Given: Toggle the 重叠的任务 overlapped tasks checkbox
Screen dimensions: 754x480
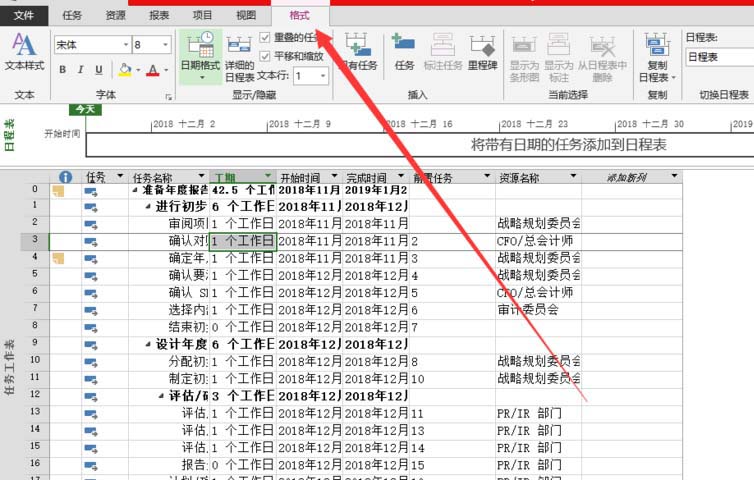Looking at the screenshot, I should pyautogui.click(x=264, y=37).
